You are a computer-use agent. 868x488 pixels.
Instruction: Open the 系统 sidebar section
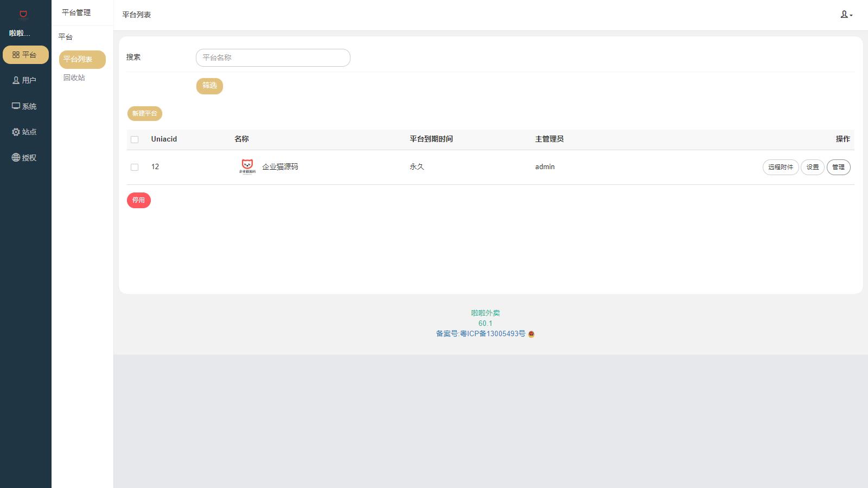(25, 106)
